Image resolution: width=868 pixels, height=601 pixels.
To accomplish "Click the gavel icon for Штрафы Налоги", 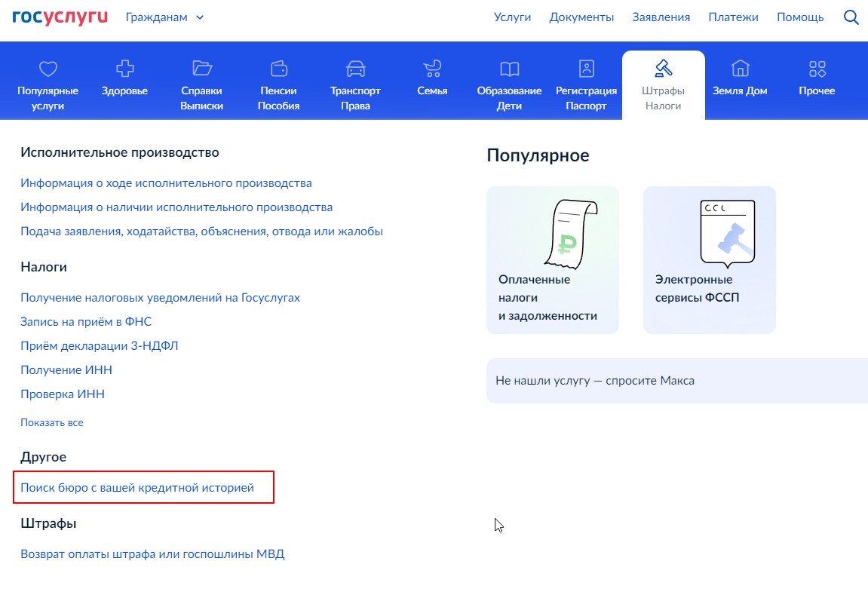I will tap(663, 69).
